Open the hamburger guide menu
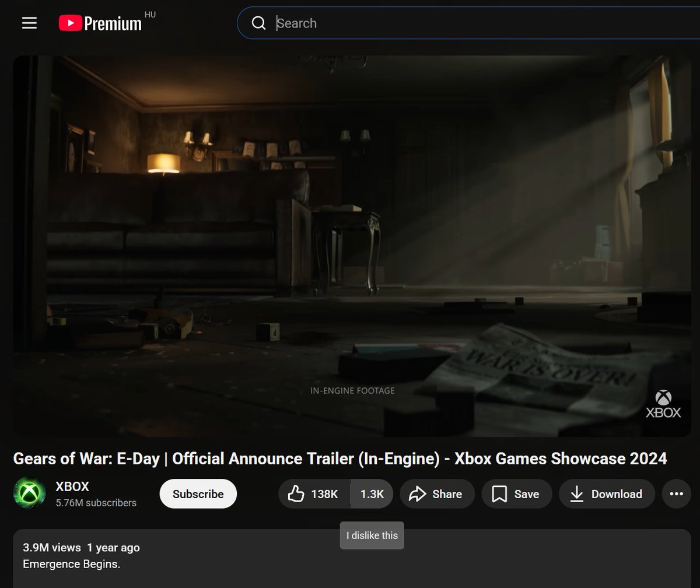 (29, 23)
